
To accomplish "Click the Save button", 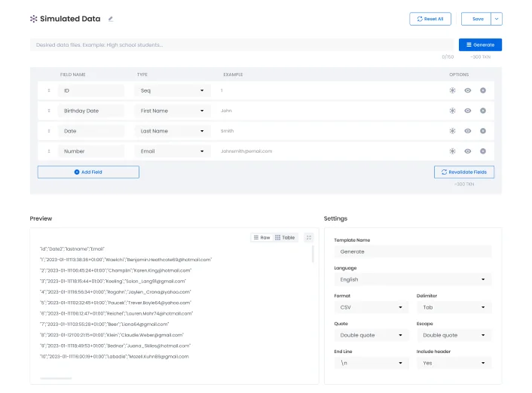I will 476,19.
